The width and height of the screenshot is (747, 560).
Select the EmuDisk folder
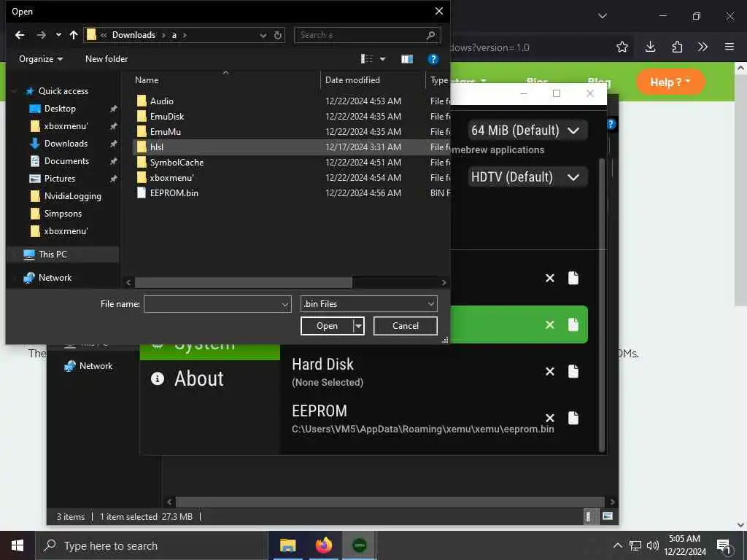[167, 116]
